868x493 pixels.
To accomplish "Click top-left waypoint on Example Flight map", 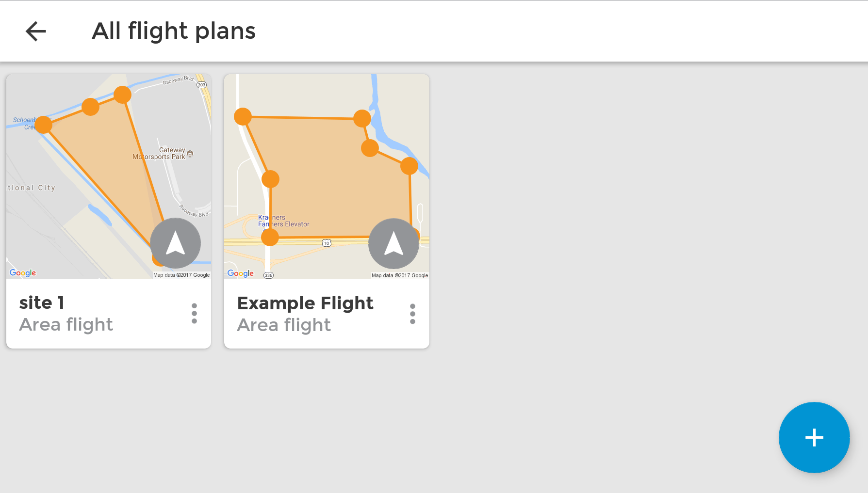I will point(243,116).
